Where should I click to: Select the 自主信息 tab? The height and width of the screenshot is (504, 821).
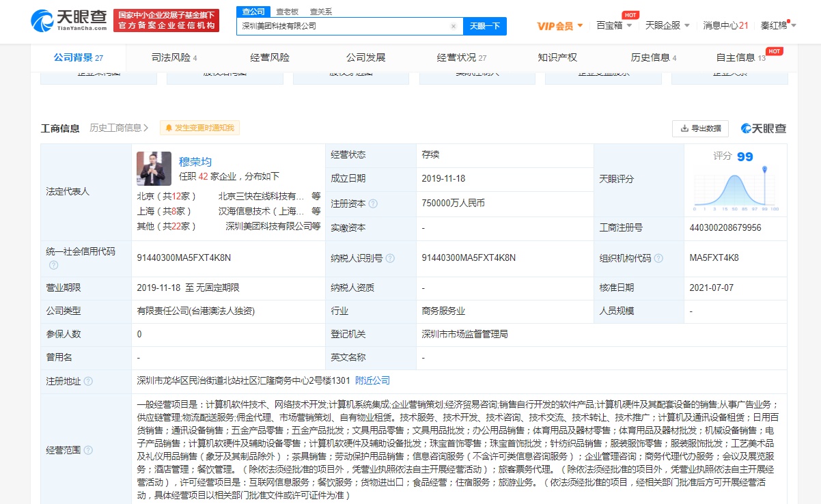tap(740, 57)
